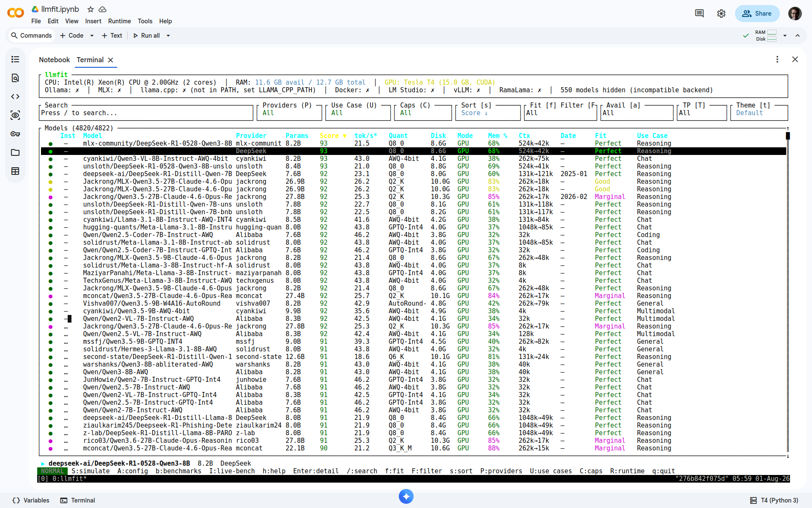The height and width of the screenshot is (508, 812).
Task: Open the View menu
Action: point(71,21)
